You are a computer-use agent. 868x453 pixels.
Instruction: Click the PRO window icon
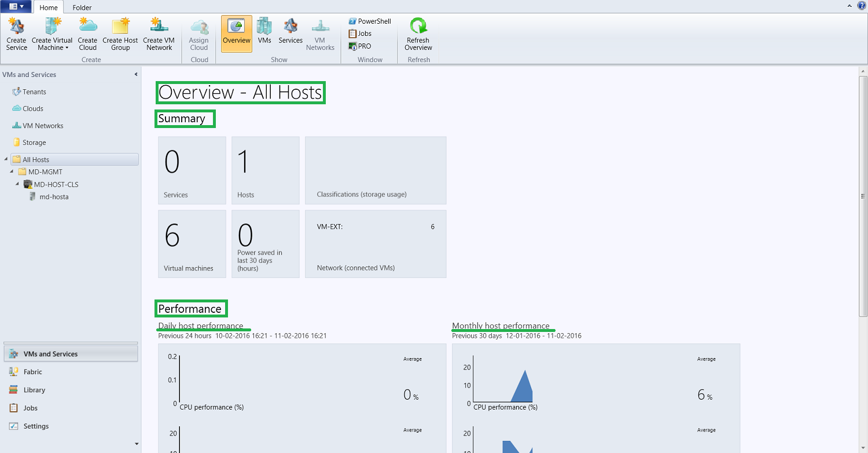click(359, 46)
